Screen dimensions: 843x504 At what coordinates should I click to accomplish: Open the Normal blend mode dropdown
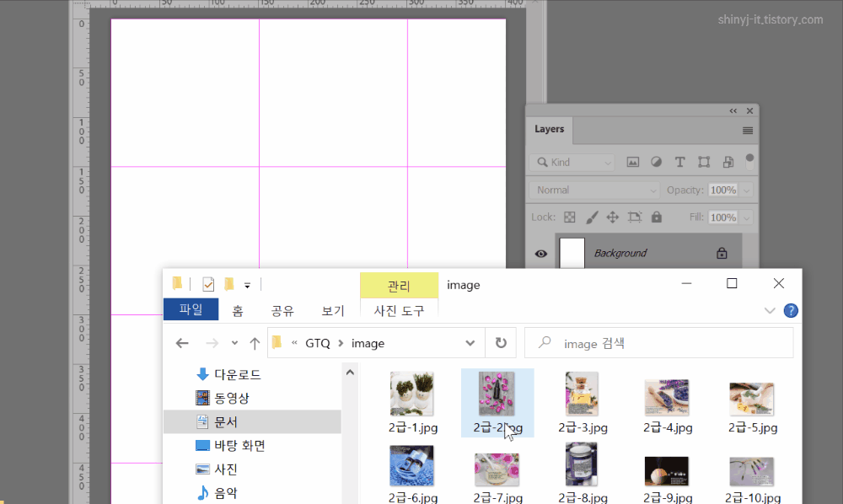tap(594, 190)
